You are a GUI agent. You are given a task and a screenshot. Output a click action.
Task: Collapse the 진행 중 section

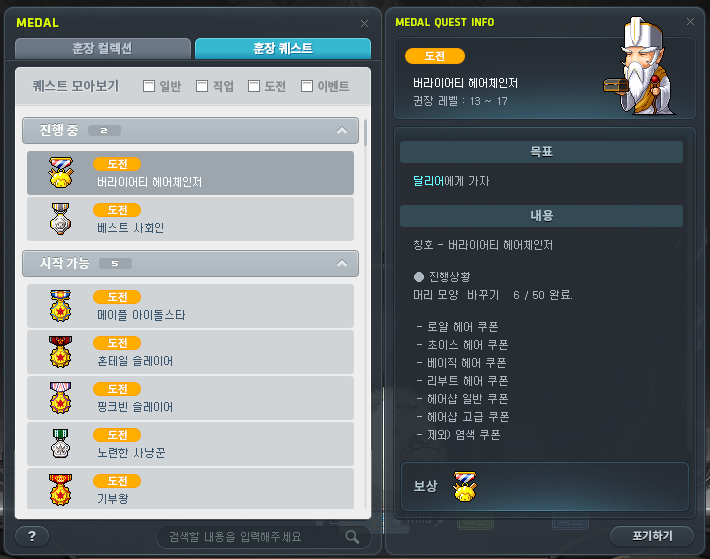tap(342, 130)
